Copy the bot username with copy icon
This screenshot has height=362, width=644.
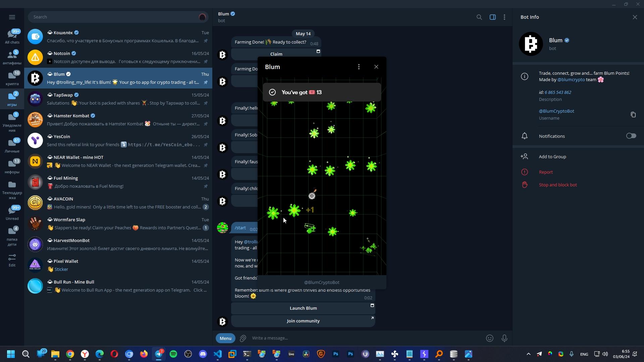(x=633, y=115)
